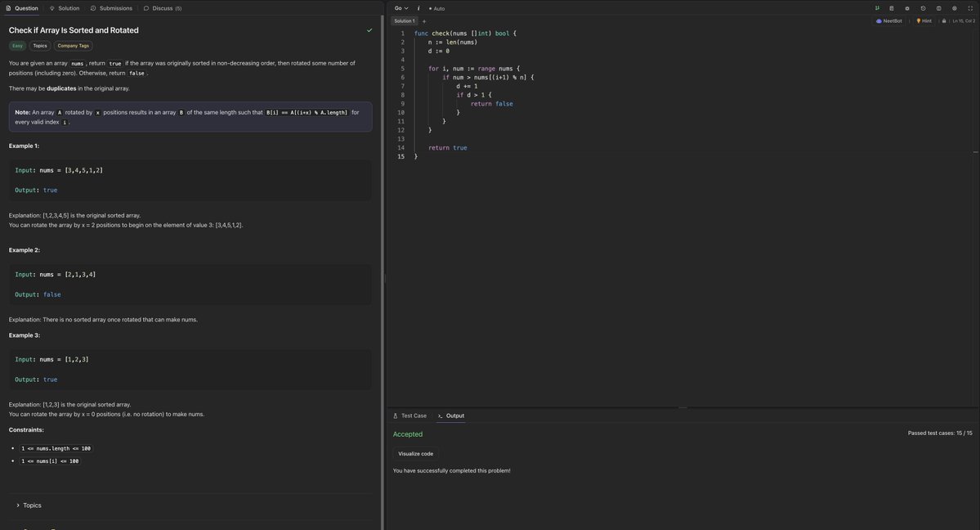Click the lock icon beside Ln 15, Col 2
Screen dimensions: 980x530
coord(944,20)
